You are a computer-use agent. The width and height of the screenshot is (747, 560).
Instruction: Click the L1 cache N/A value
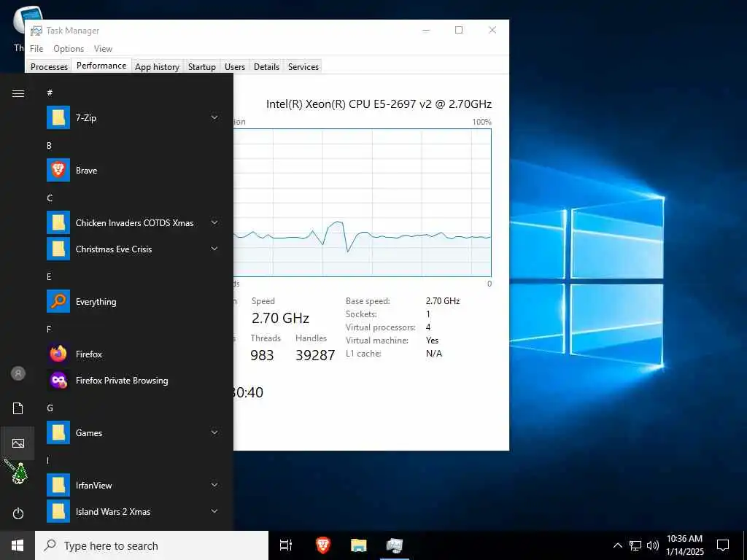(x=433, y=354)
